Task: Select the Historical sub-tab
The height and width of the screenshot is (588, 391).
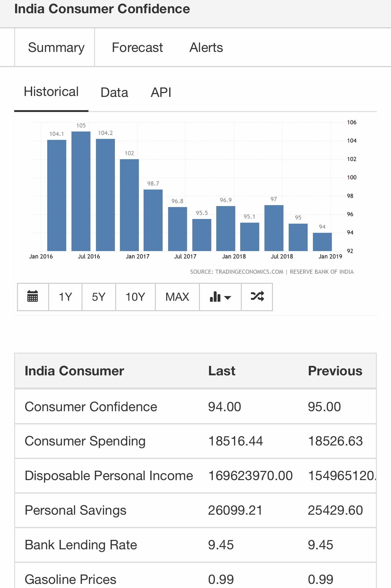Action: (51, 92)
